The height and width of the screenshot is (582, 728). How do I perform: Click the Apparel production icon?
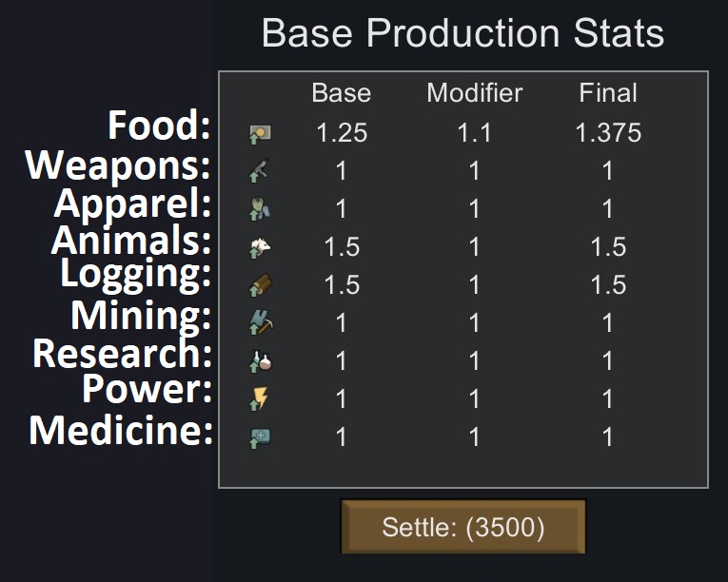pos(259,209)
